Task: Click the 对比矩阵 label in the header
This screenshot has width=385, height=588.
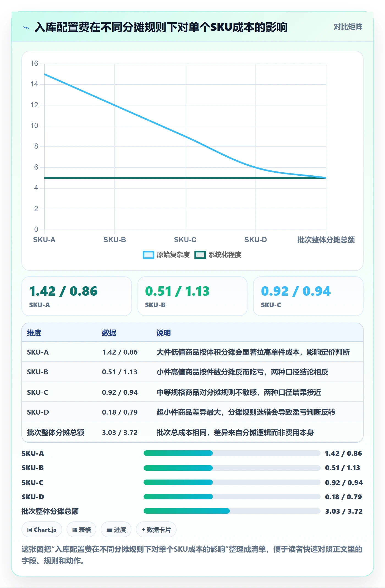Action: coord(348,27)
